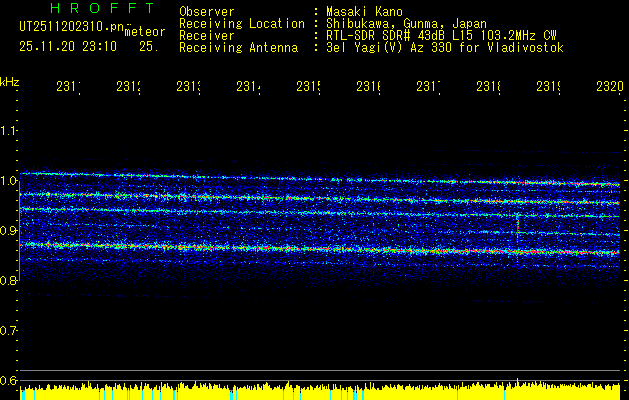Click the date stamp 25.11.20 23:10
Screen dimensions: 629x400
coord(68,47)
